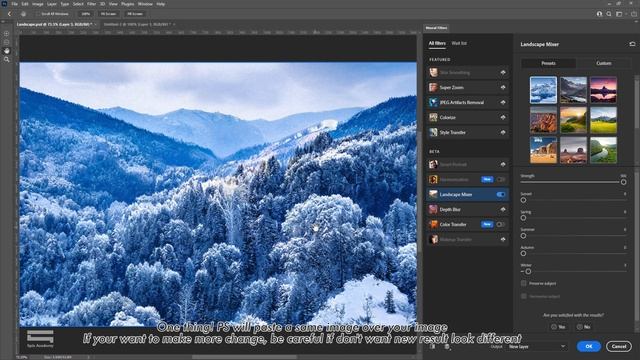The height and width of the screenshot is (360, 640).
Task: Click the search icon in top right bar
Action: (609, 14)
